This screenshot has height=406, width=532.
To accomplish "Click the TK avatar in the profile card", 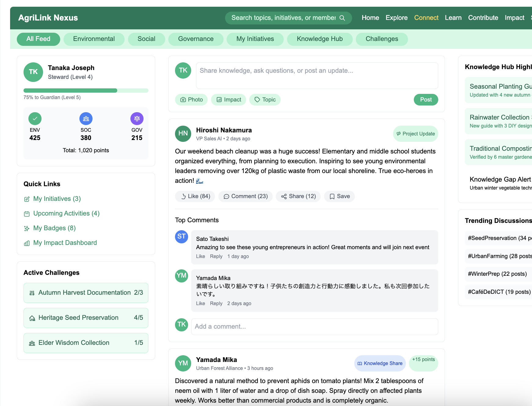I will (33, 72).
